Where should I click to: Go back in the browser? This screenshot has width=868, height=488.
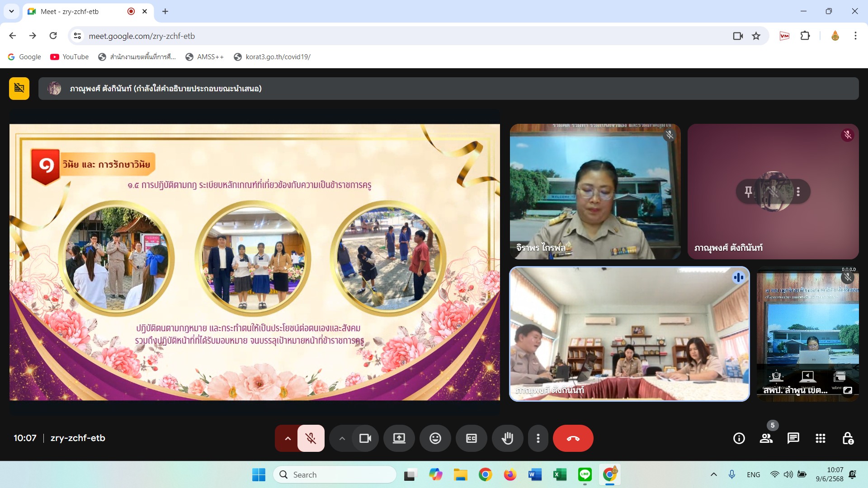pos(13,36)
